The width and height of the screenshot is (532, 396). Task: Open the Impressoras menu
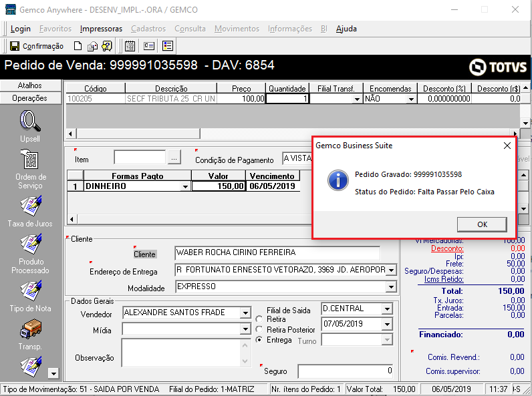coord(101,29)
